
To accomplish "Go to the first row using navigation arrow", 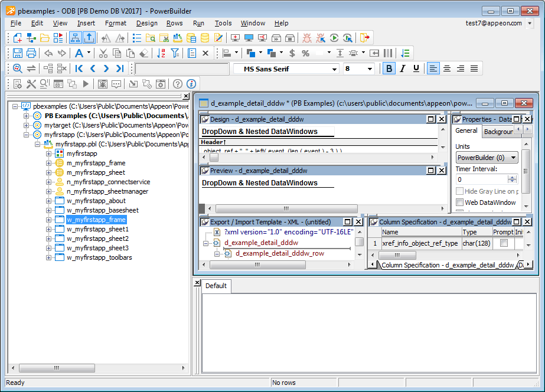I will (x=79, y=68).
